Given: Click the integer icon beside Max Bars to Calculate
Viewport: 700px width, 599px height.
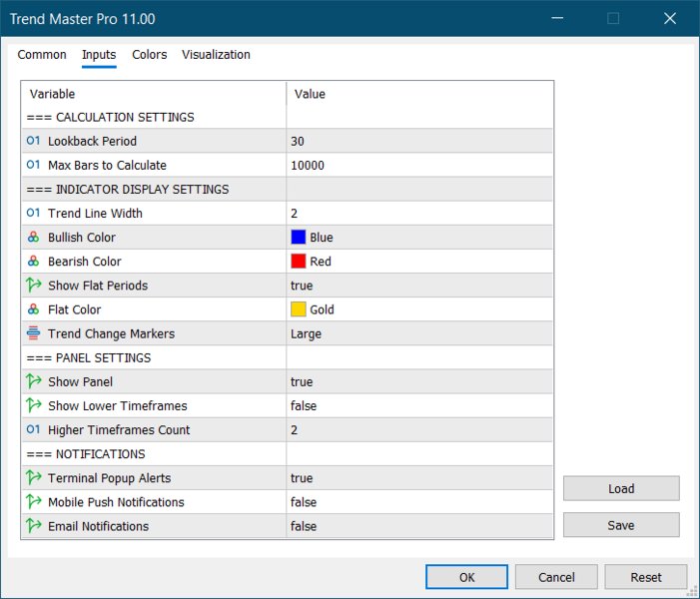Looking at the screenshot, I should coord(34,165).
